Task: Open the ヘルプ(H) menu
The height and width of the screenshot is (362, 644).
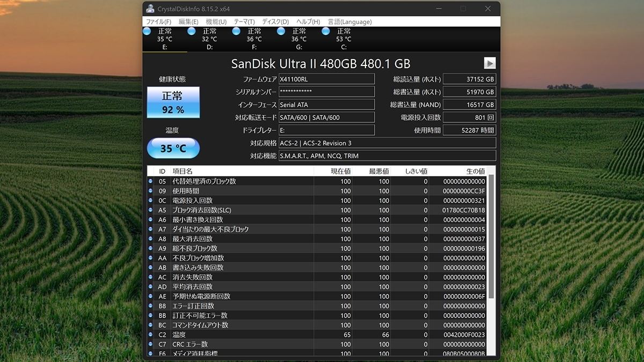Action: point(308,22)
